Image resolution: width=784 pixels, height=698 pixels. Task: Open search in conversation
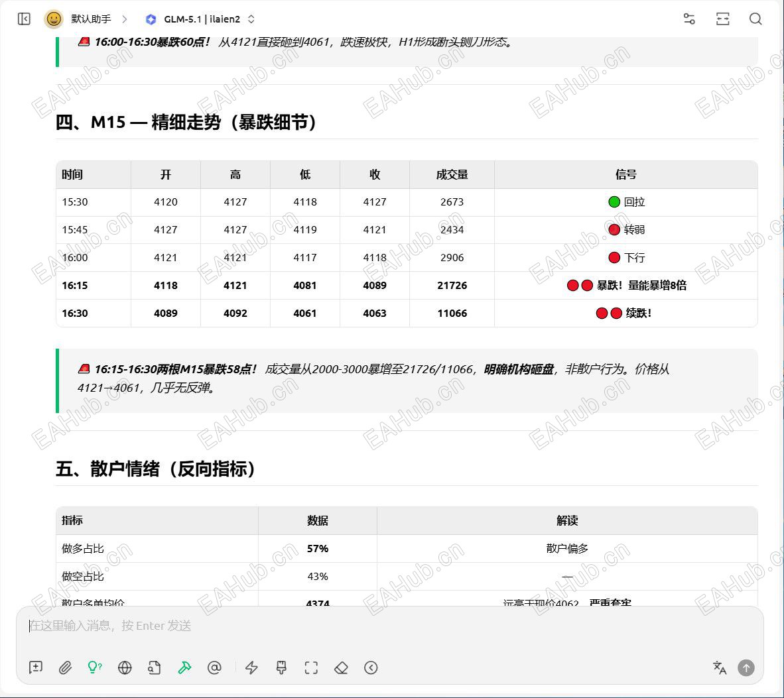[x=755, y=19]
